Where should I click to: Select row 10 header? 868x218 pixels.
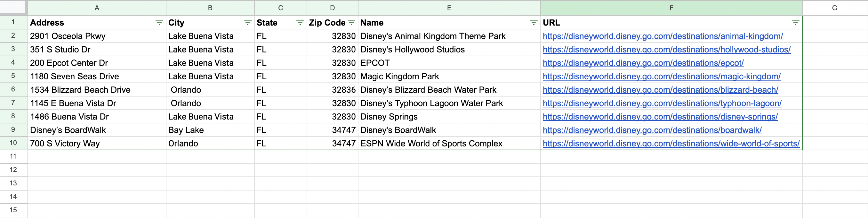(x=13, y=143)
